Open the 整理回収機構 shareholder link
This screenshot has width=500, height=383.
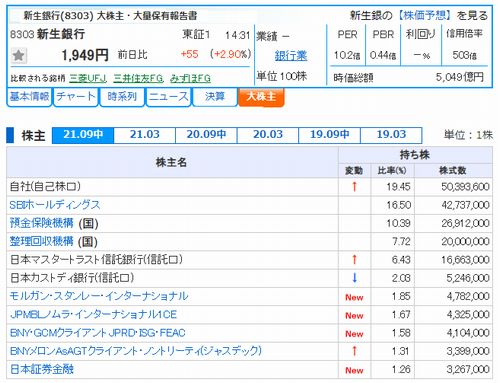[41, 241]
